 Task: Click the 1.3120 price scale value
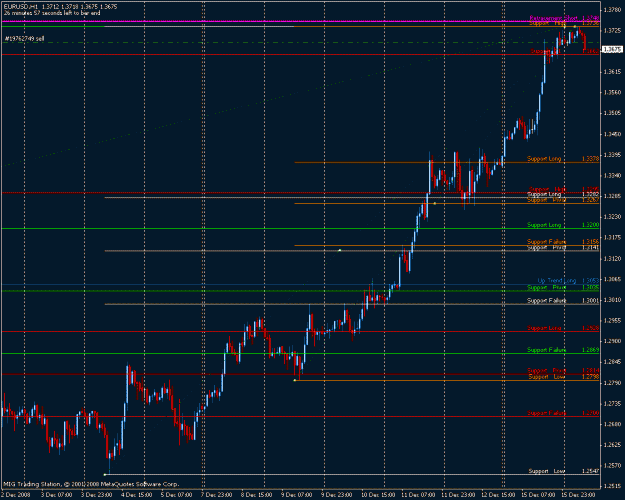click(612, 259)
